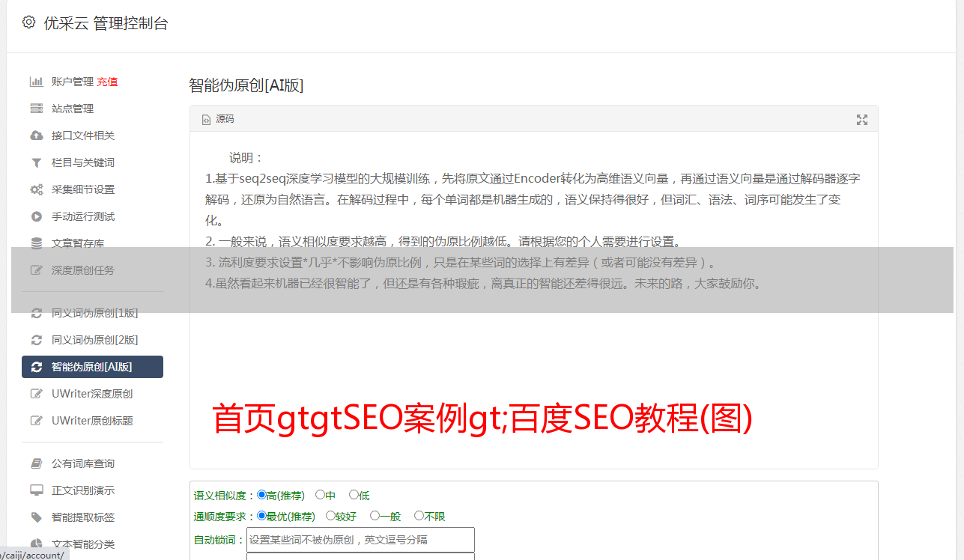Select 不限 for 通顺度要求
The width and height of the screenshot is (964, 560).
pyautogui.click(x=419, y=516)
